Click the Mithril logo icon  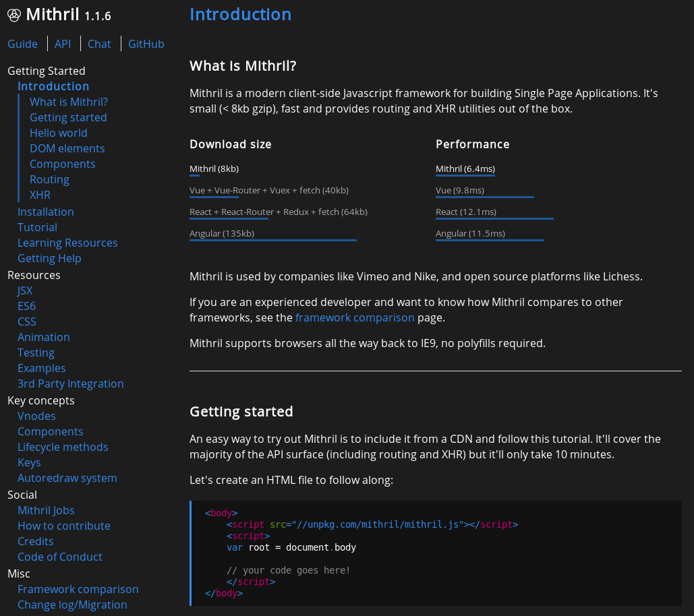(x=14, y=15)
